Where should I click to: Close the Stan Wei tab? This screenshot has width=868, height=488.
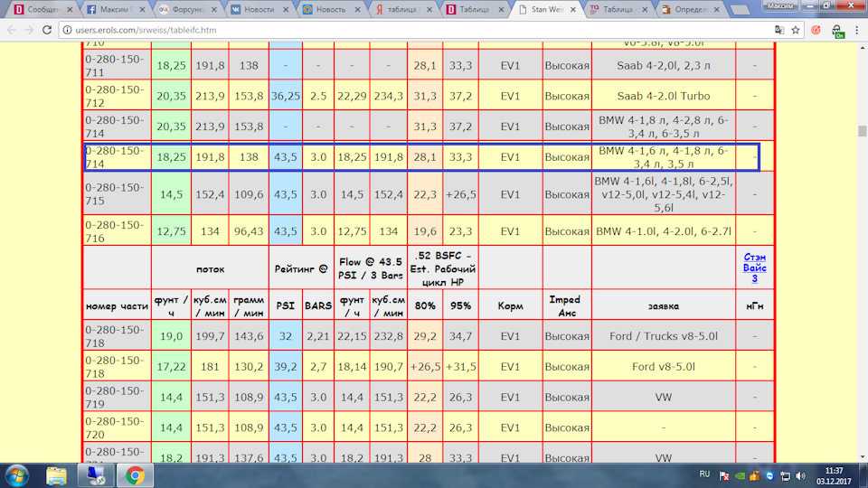[573, 9]
